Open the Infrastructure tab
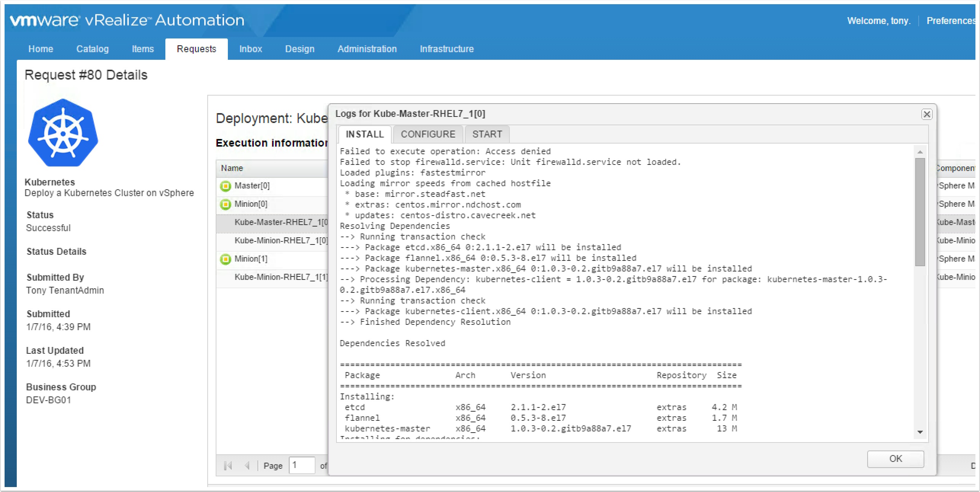The width and height of the screenshot is (980, 492). (447, 49)
